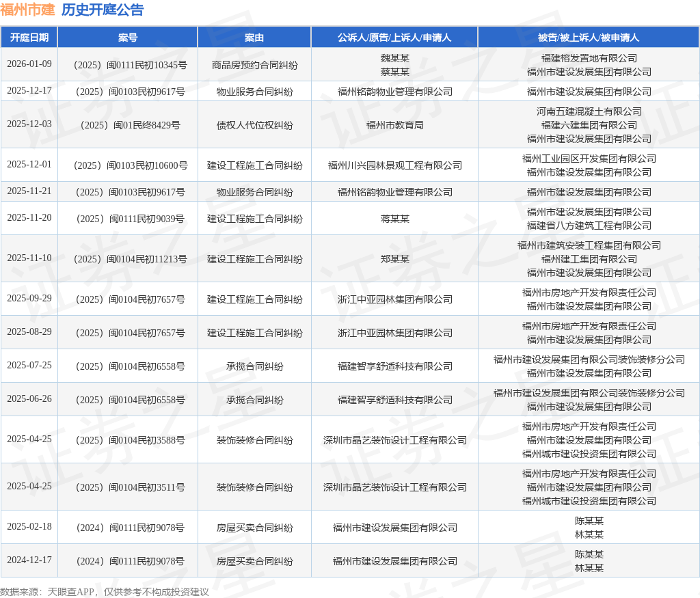
Task: Select the date 2025-12-17
Action: pos(29,91)
